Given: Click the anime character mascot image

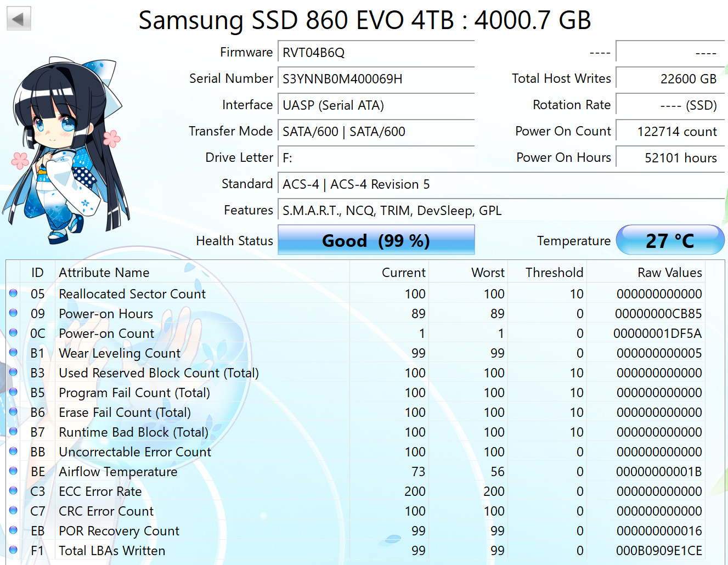Looking at the screenshot, I should (x=68, y=150).
